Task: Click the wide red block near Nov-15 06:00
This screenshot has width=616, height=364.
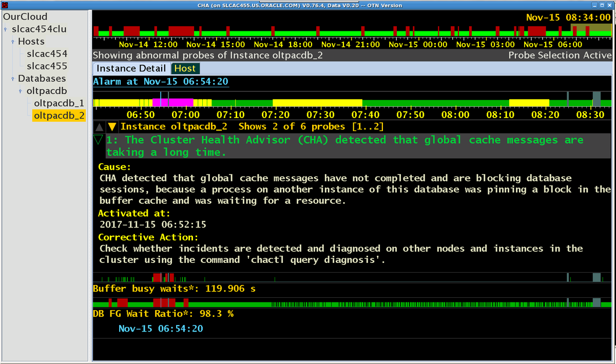Action: click(x=537, y=30)
